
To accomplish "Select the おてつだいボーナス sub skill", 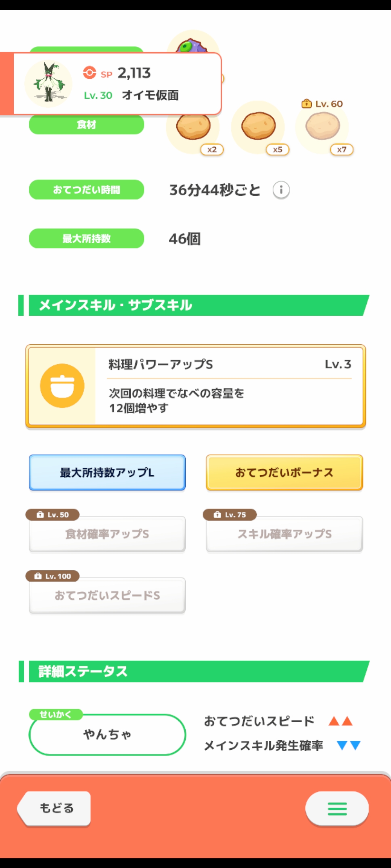I will point(284,472).
